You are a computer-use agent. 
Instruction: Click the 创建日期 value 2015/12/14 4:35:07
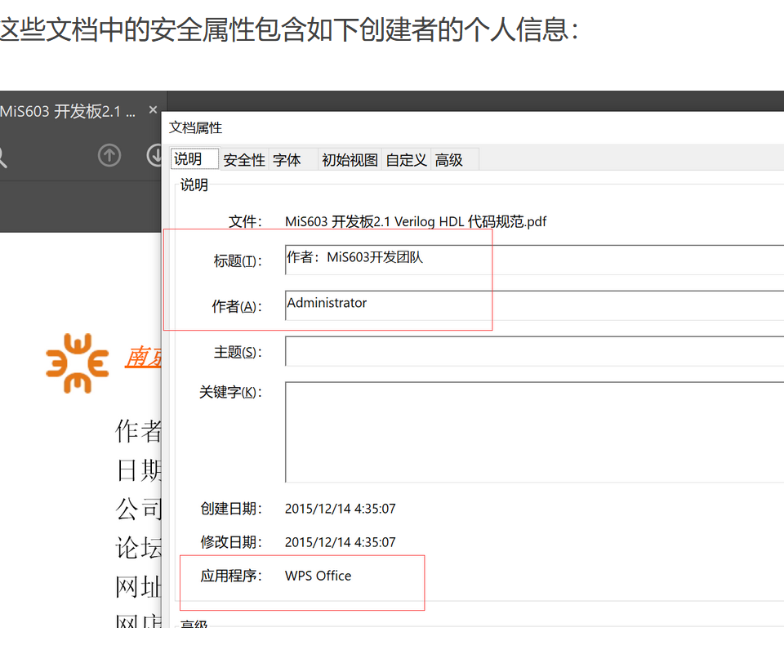point(340,509)
